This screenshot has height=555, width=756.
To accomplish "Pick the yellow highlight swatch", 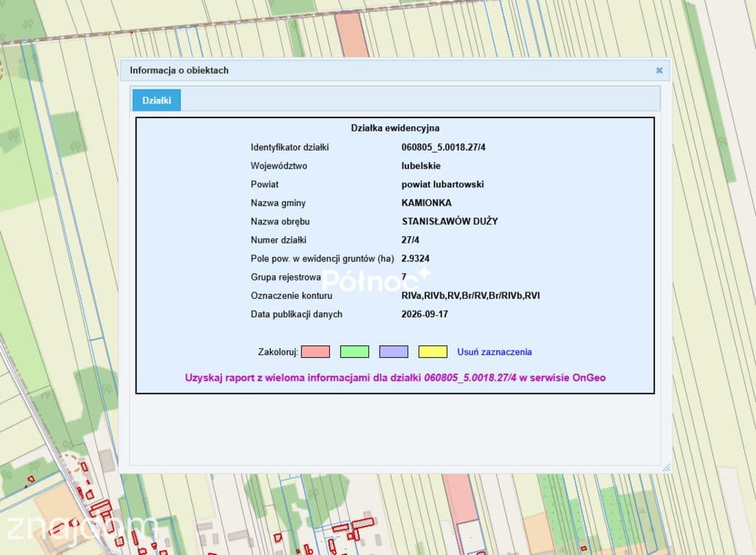I will (433, 352).
